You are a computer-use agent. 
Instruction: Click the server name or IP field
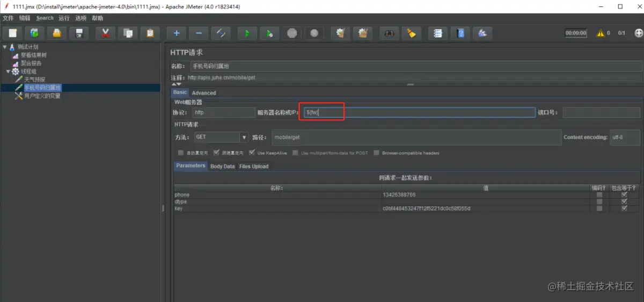pos(419,112)
